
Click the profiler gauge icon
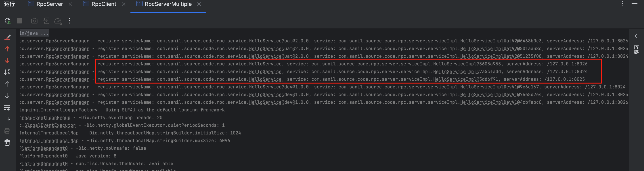58,21
